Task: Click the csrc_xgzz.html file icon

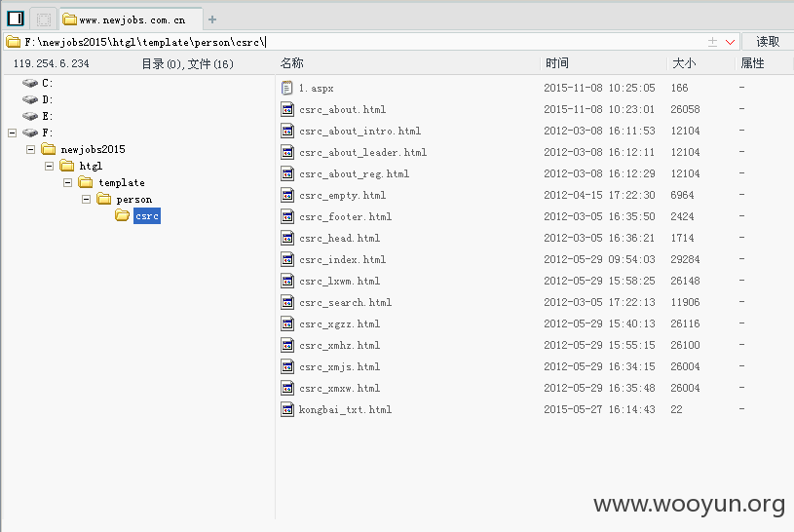Action: coord(287,323)
